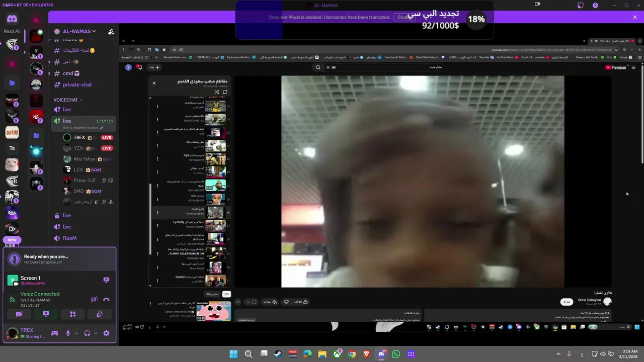The width and height of the screenshot is (644, 362).
Task: Open the AL-NAMAS server dropdown menu
Action: click(x=79, y=31)
